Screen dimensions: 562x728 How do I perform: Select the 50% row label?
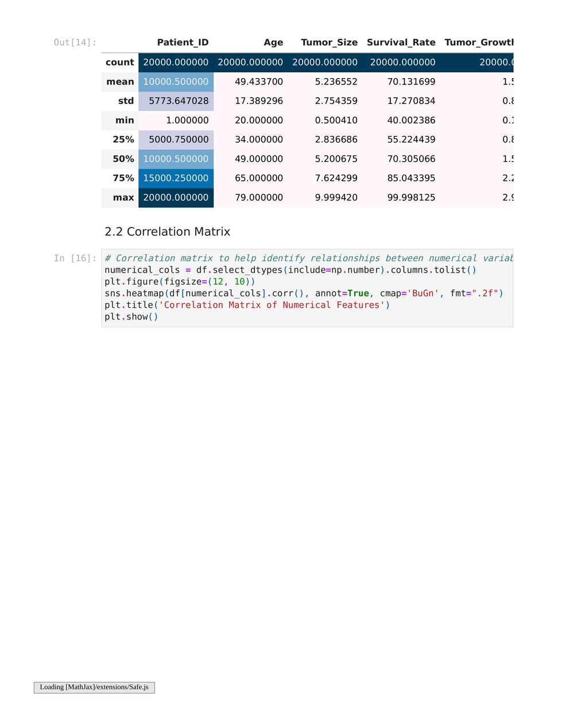123,158
